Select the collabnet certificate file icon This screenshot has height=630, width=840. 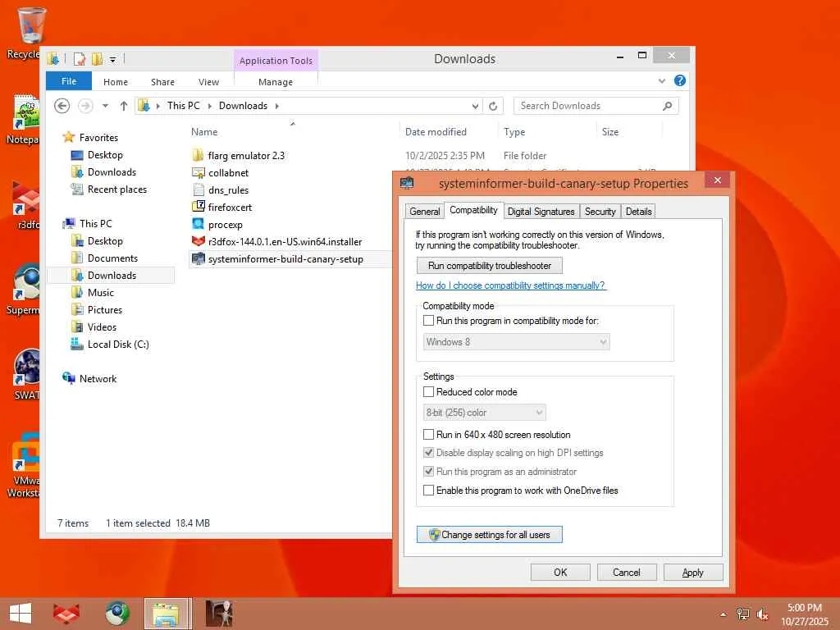click(x=199, y=172)
